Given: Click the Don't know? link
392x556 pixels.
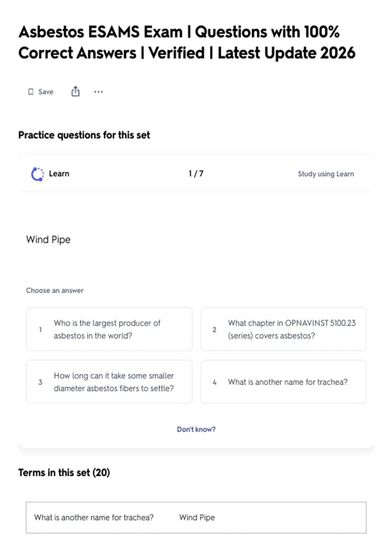Looking at the screenshot, I should click(x=196, y=429).
